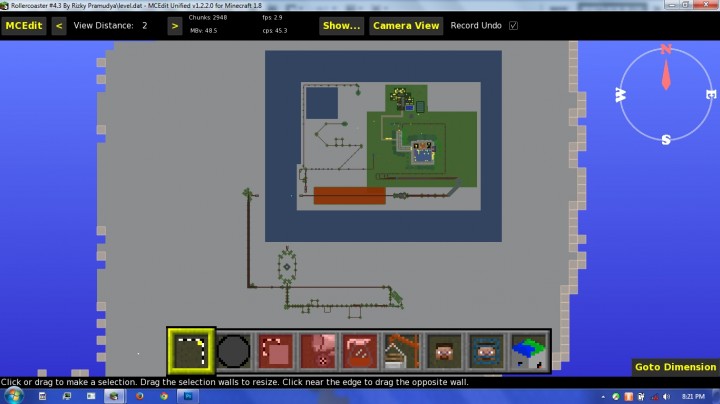Image resolution: width=720 pixels, height=404 pixels.
Task: Click the 'fps: 2.9' readout
Action: click(x=272, y=17)
